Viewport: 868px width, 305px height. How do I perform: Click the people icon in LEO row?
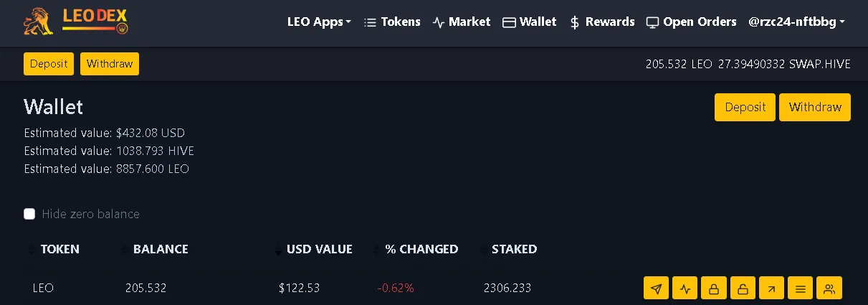tap(829, 288)
